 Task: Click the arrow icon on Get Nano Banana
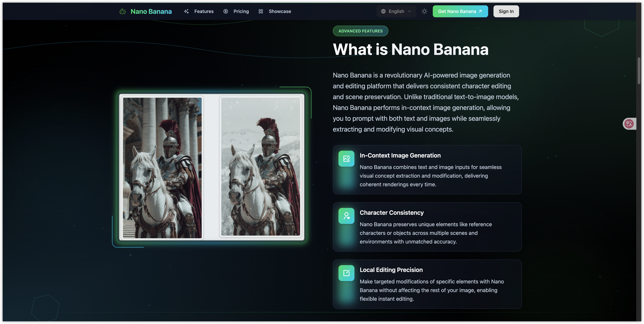point(480,11)
